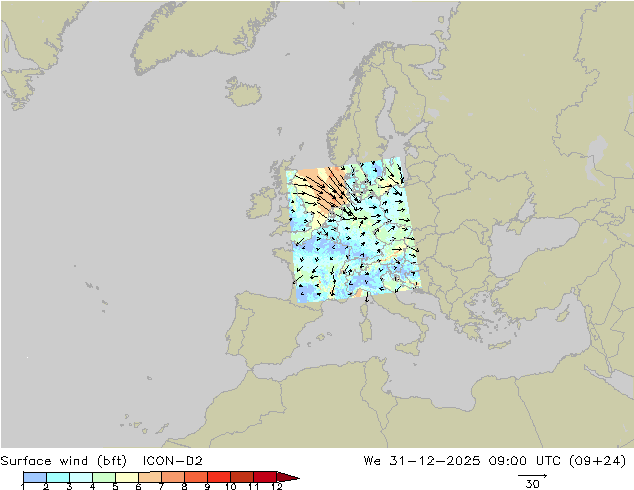Click the orange 7-8 bft legend swatch
Viewport: 634px width, 490px height.
pos(173,477)
